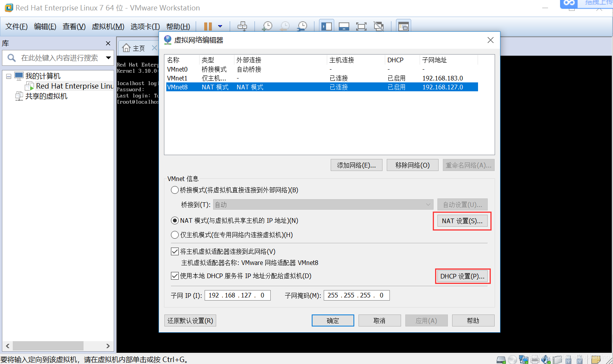Toggle the library sidebar view icon
This screenshot has height=364, width=613.
326,26
